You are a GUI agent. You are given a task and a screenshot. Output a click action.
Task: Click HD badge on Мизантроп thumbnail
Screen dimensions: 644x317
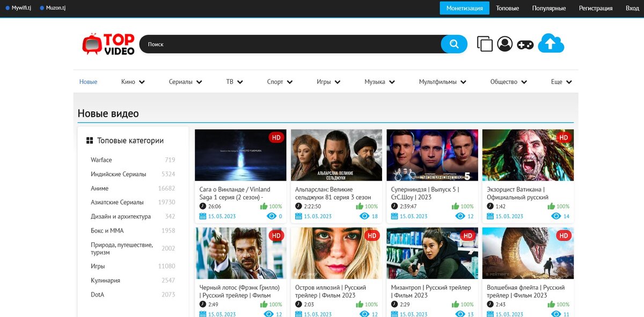[x=468, y=235]
